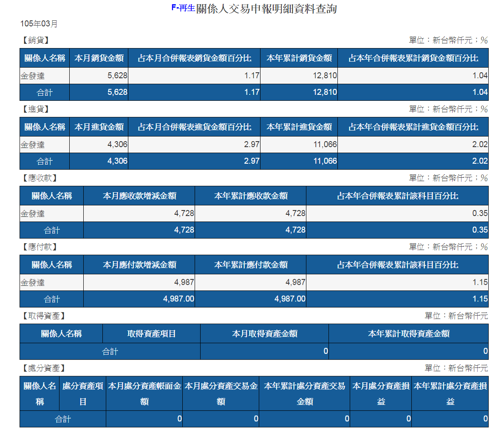Click the 【取得資產】 section label
The width and height of the screenshot is (504, 435).
[44, 316]
